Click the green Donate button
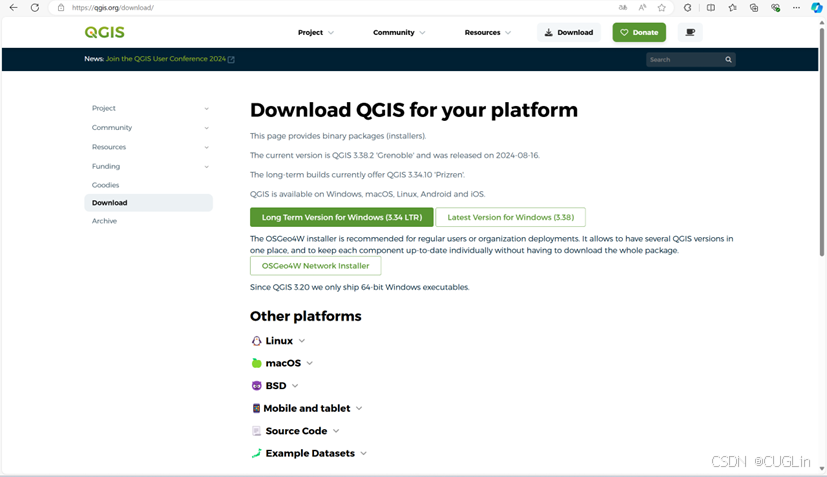 point(639,32)
